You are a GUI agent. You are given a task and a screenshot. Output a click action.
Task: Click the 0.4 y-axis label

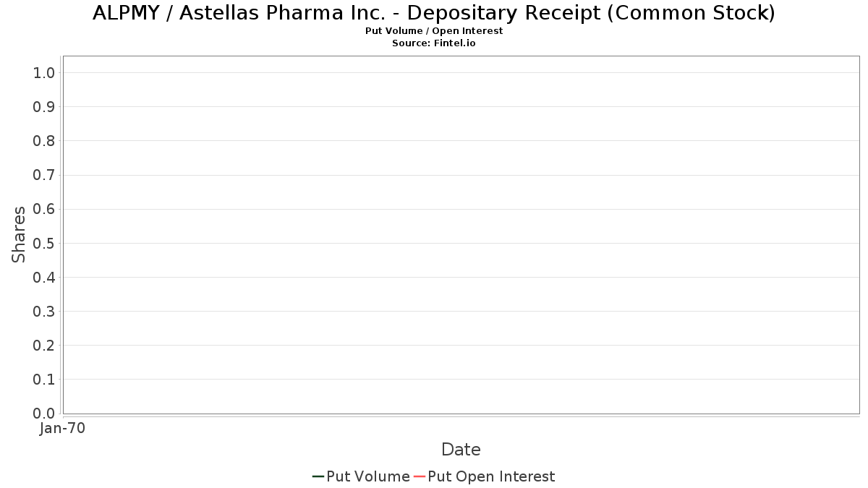44,277
